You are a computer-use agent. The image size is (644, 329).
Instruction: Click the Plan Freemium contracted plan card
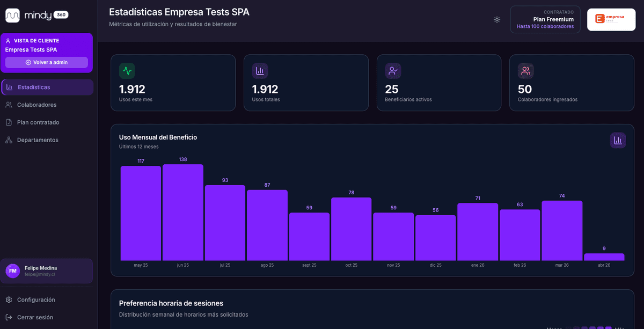(x=545, y=19)
